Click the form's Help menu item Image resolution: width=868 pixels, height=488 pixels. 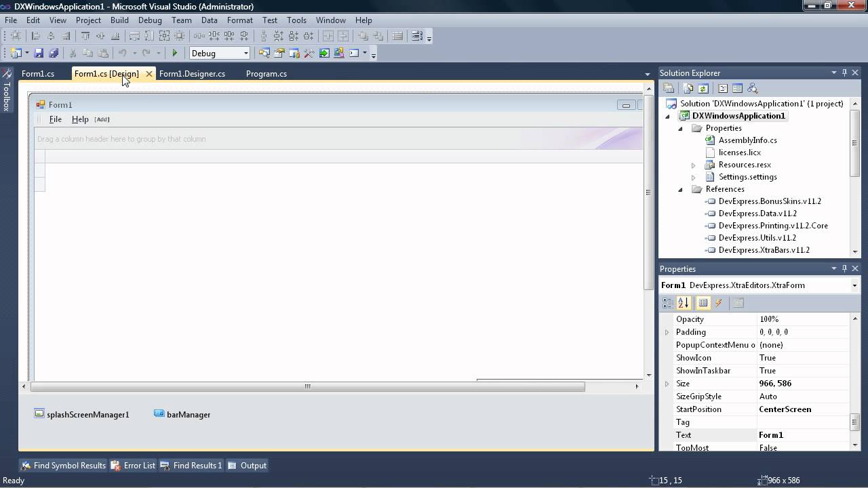click(80, 119)
